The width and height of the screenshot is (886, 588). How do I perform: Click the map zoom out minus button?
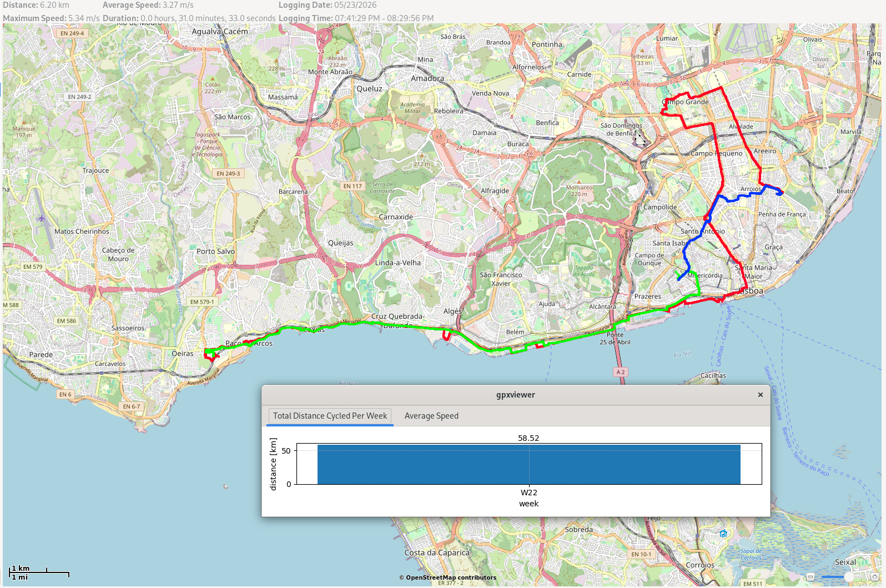pyautogui.click(x=811, y=577)
